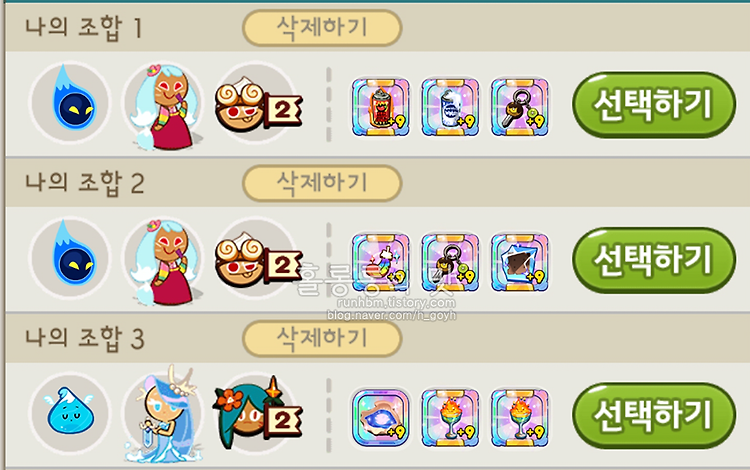750x470 pixels.
Task: Click the ice block treasure in combination 2
Action: click(x=520, y=262)
